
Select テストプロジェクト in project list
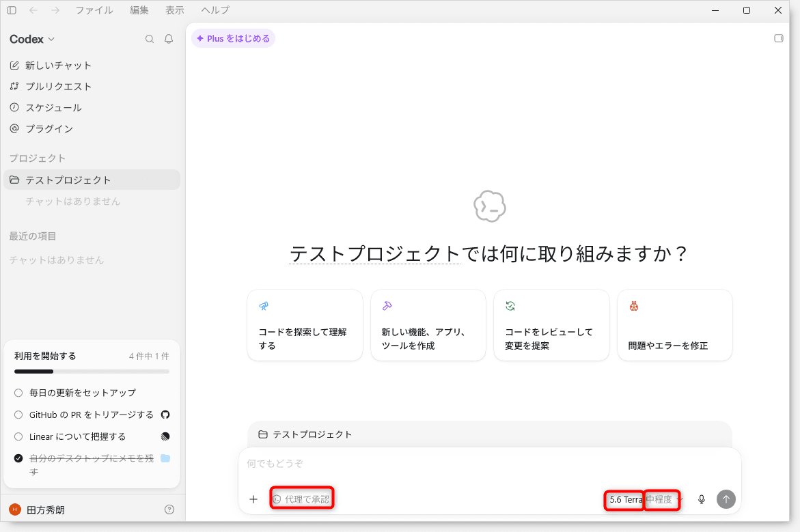[92, 180]
